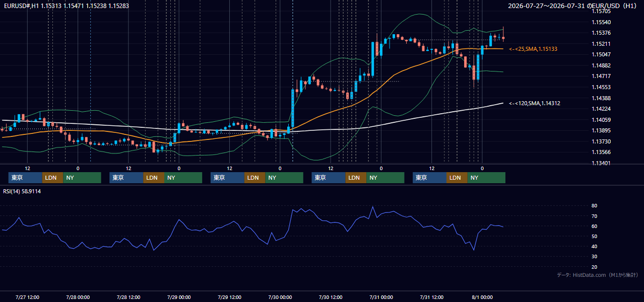Click RSI scale value 50
644x302 pixels.
[x=595, y=236]
